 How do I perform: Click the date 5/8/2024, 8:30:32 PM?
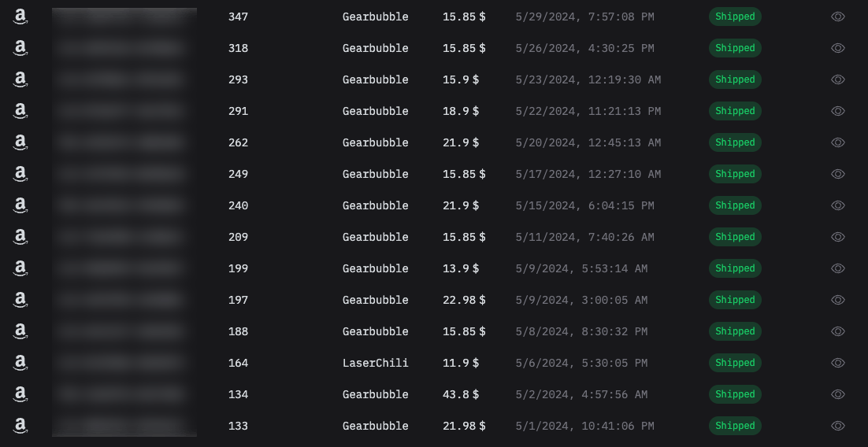pos(581,331)
